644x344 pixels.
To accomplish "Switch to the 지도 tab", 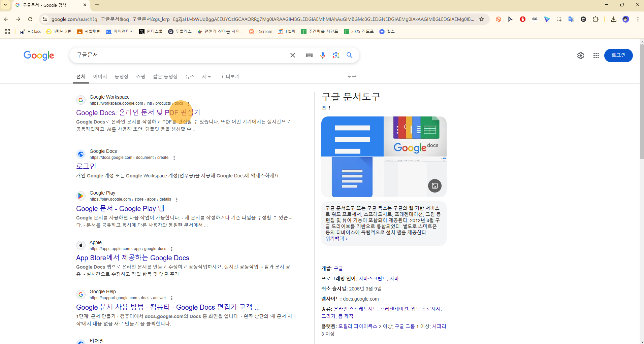I will pyautogui.click(x=207, y=76).
